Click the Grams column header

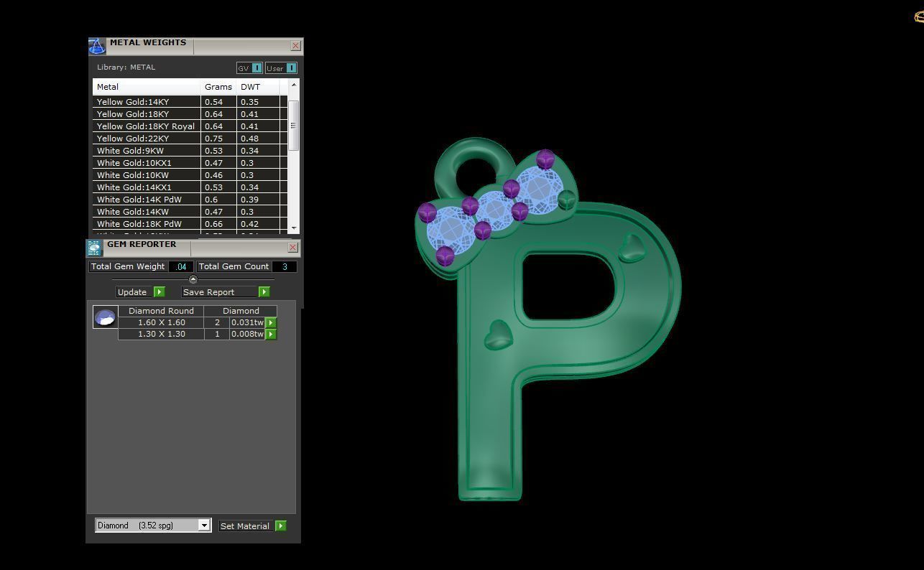[218, 87]
